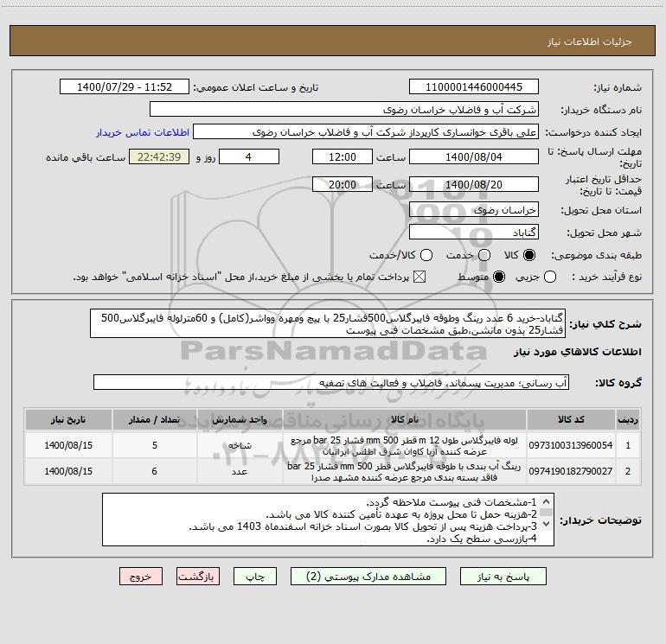Click quantity 5 in row 1
This screenshot has height=644, width=666.
(x=155, y=445)
